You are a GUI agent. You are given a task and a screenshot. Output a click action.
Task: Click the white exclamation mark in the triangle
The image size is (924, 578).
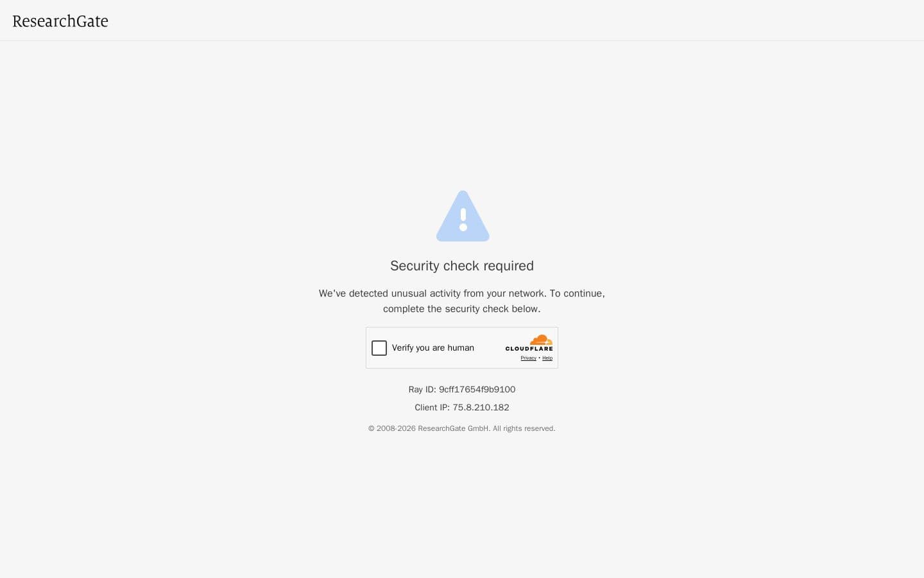click(463, 219)
